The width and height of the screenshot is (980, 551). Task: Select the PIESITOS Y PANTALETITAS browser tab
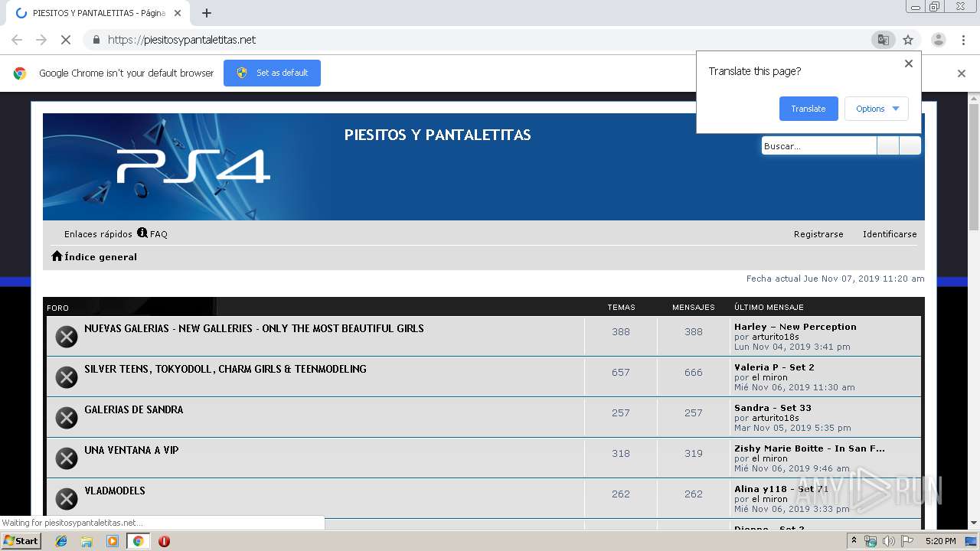97,13
